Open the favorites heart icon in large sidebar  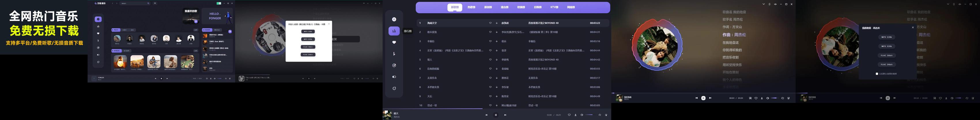click(x=394, y=43)
